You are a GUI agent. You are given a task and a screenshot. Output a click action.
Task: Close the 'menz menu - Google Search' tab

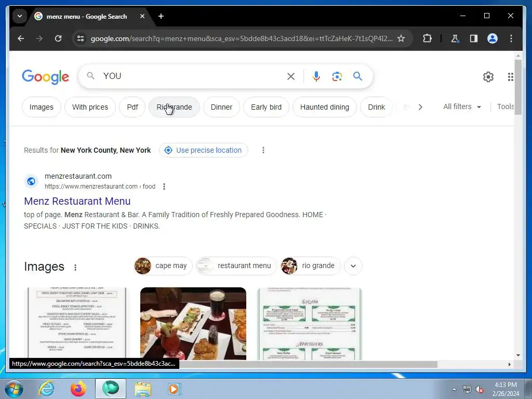(142, 16)
